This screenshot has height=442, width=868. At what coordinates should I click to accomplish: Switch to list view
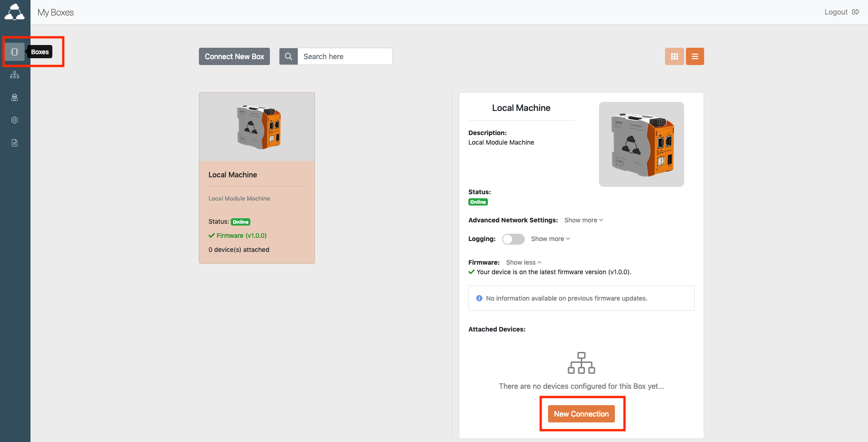click(695, 56)
